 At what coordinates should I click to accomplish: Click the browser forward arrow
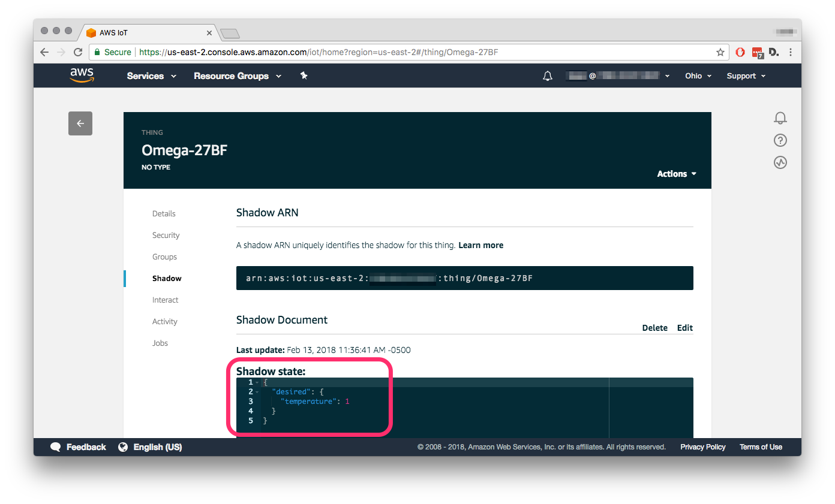click(61, 52)
